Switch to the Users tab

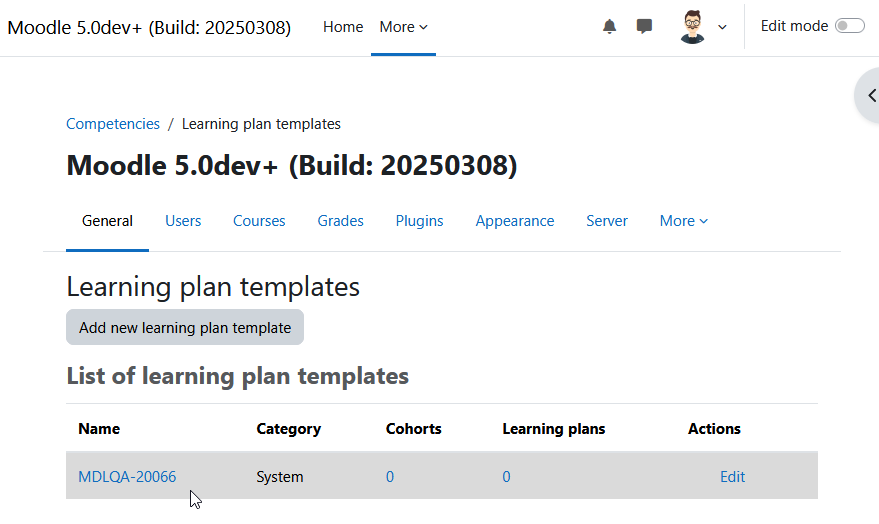[x=183, y=221]
